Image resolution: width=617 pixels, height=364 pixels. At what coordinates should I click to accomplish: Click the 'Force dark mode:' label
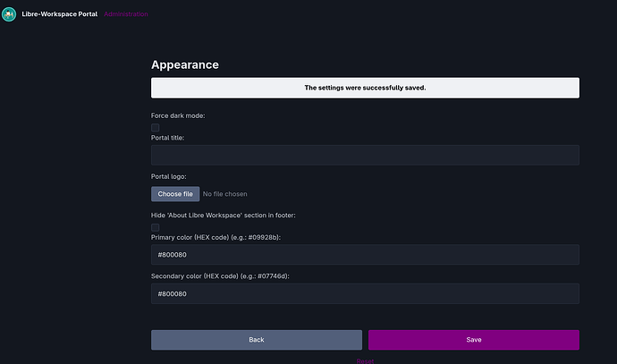click(178, 116)
